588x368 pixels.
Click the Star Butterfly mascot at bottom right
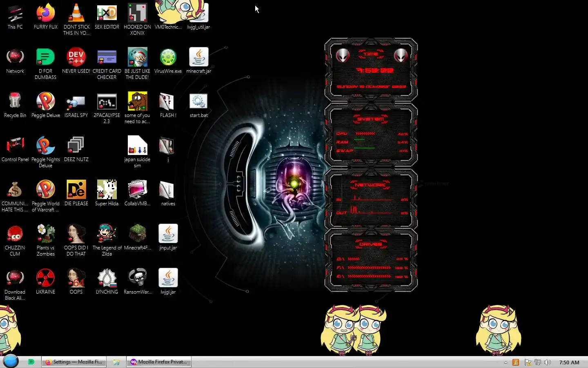(x=498, y=330)
